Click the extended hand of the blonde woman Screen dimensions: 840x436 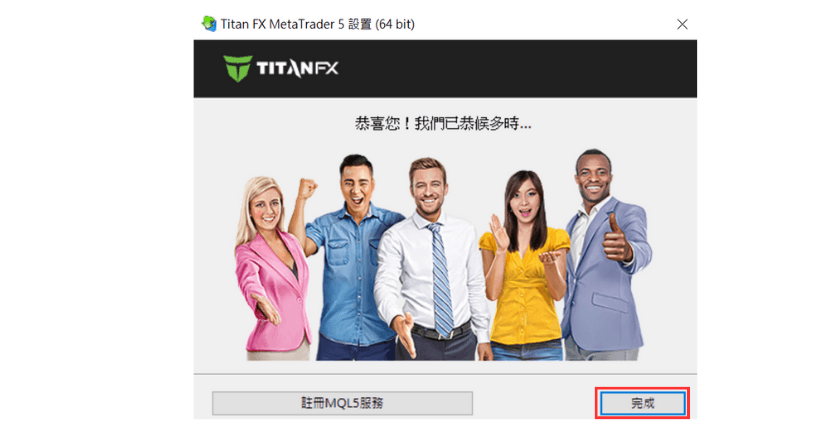point(267,309)
